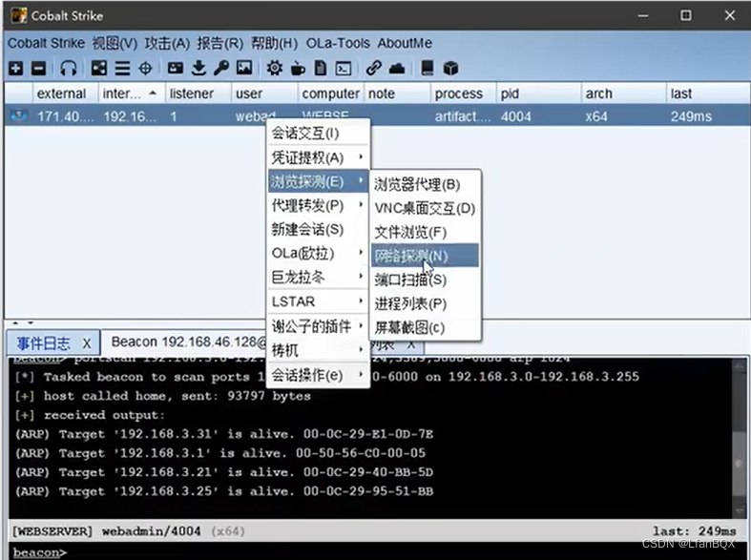Open the 帮助(H) menu
Viewport: 751px width, 560px height.
[275, 43]
